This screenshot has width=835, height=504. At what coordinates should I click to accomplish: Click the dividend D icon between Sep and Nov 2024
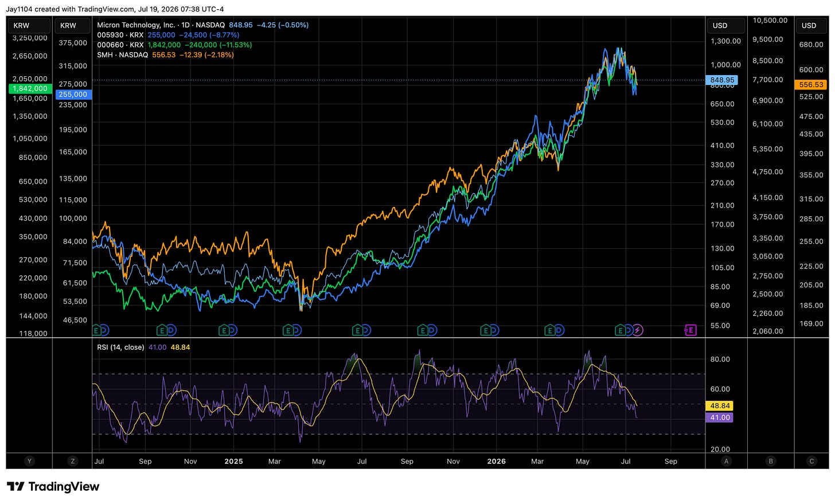click(x=171, y=330)
